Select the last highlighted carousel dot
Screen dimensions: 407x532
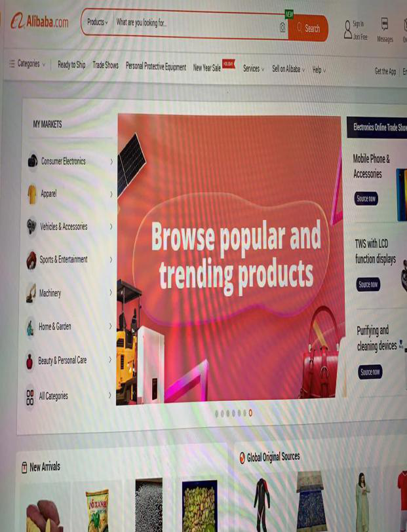pos(250,413)
